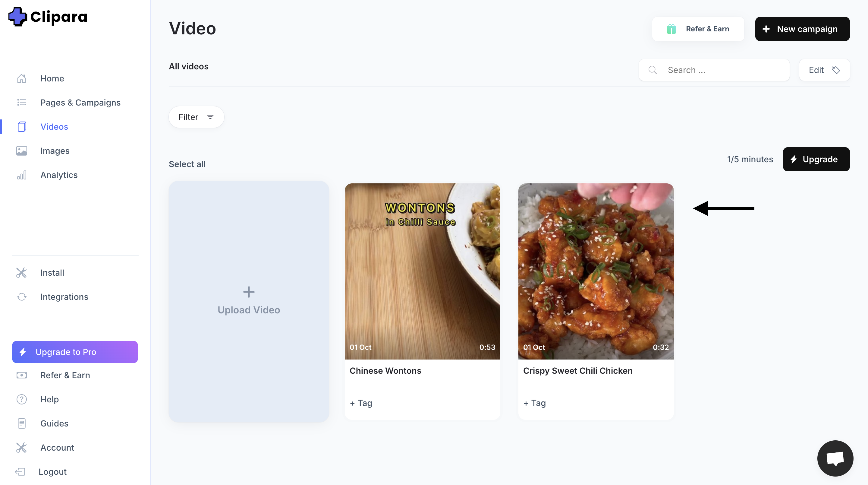Click the Videos sidebar icon

click(x=22, y=127)
